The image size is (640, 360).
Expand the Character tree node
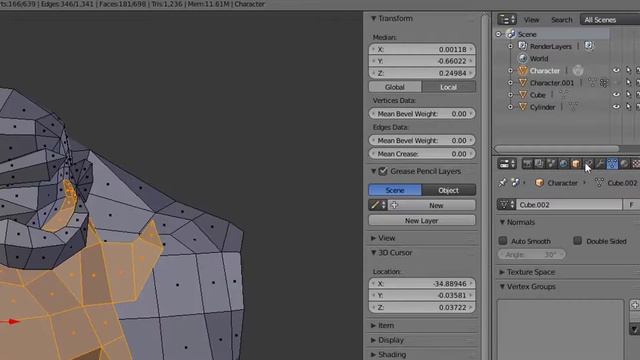click(x=511, y=71)
